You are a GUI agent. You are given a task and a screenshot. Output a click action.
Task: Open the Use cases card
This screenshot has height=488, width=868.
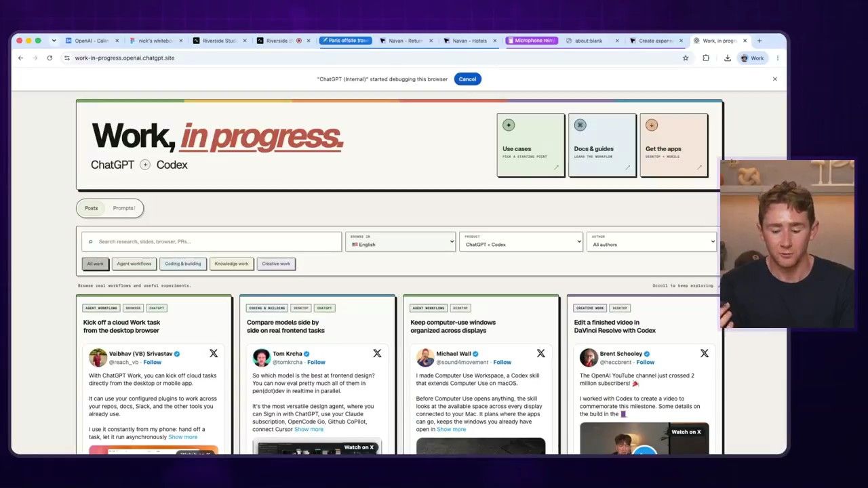pos(531,145)
